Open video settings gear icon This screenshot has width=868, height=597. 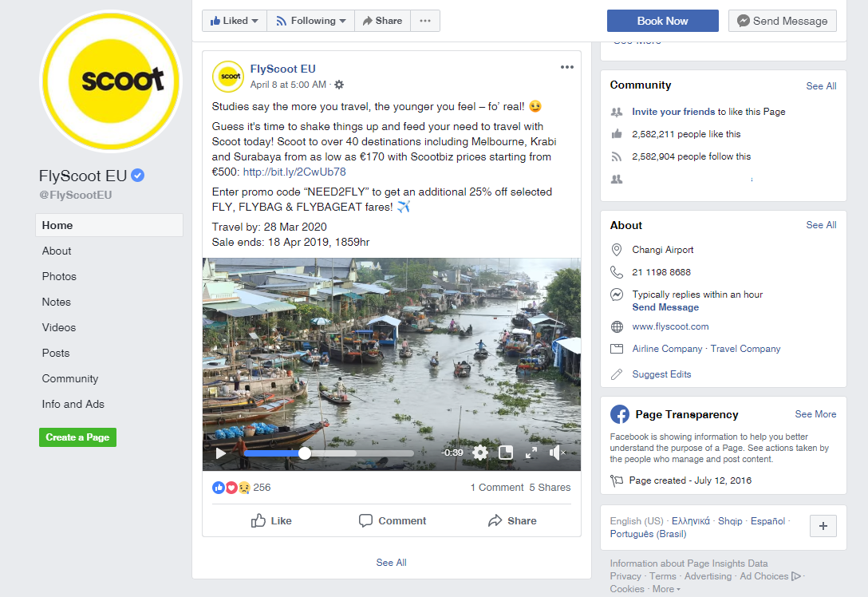(x=479, y=453)
